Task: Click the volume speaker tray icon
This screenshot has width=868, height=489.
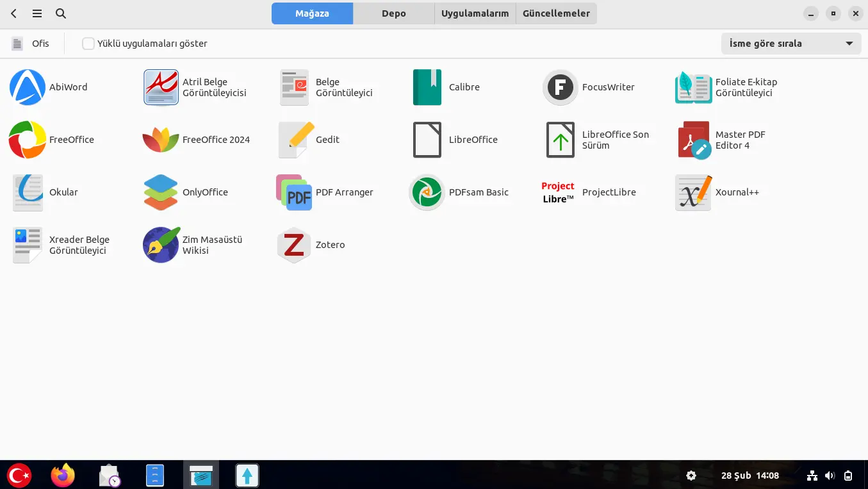Action: coord(830,476)
